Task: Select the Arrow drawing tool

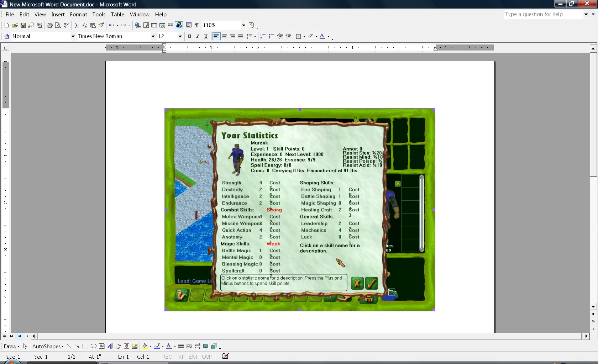Action: (x=77, y=346)
